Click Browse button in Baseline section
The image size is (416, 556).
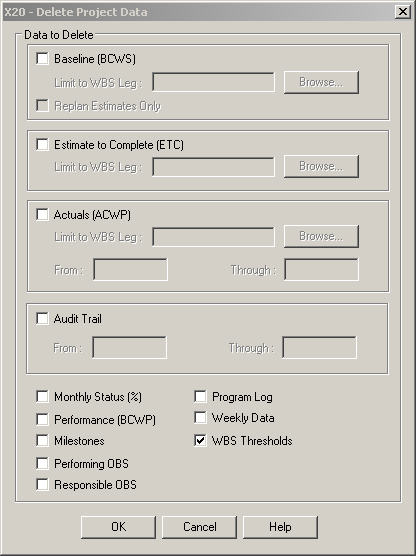(x=321, y=83)
